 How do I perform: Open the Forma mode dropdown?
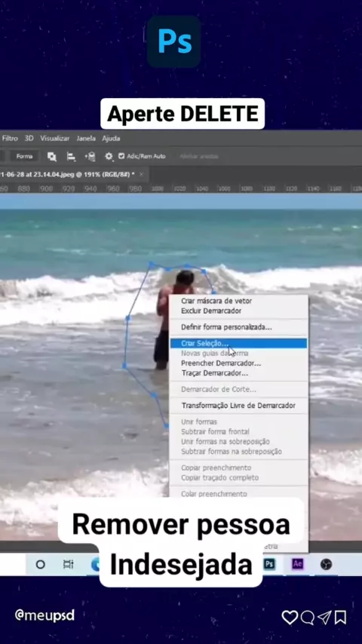(24, 157)
